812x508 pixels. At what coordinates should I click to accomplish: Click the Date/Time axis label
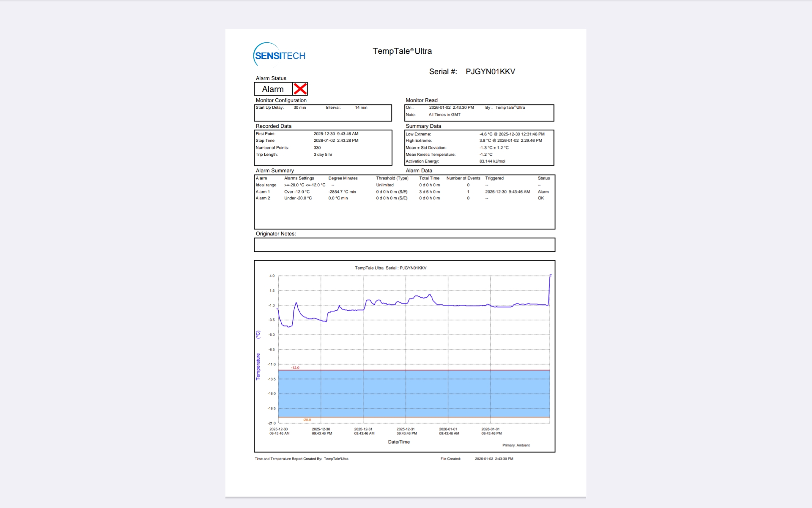tap(399, 442)
